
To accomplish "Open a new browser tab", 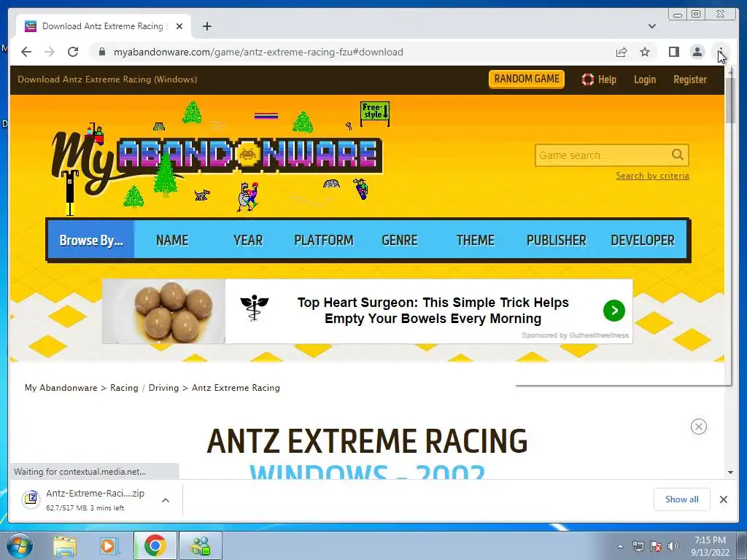I will (206, 26).
